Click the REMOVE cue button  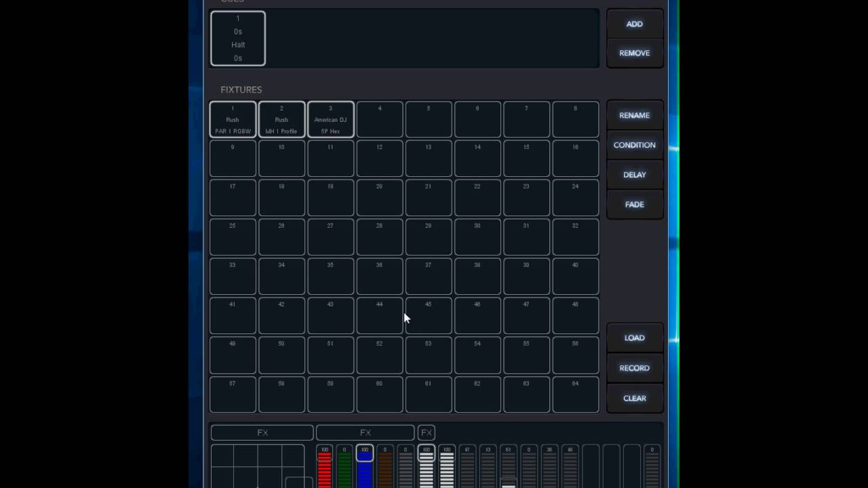635,53
